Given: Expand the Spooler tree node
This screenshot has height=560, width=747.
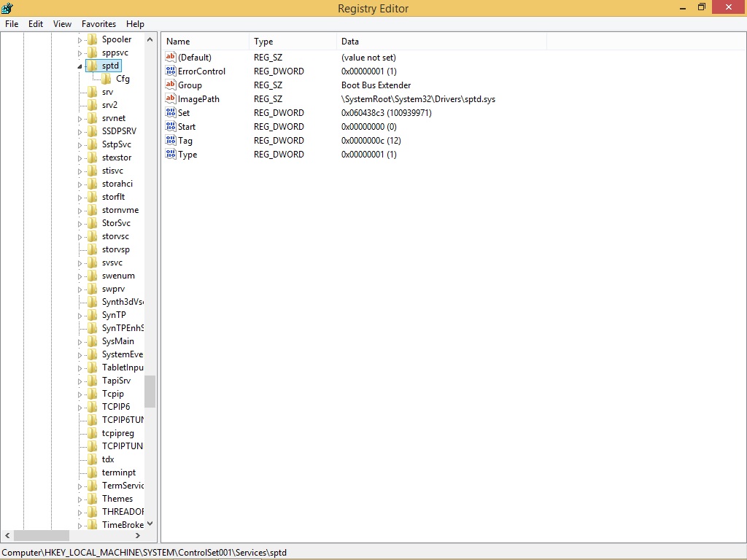Looking at the screenshot, I should (80, 40).
